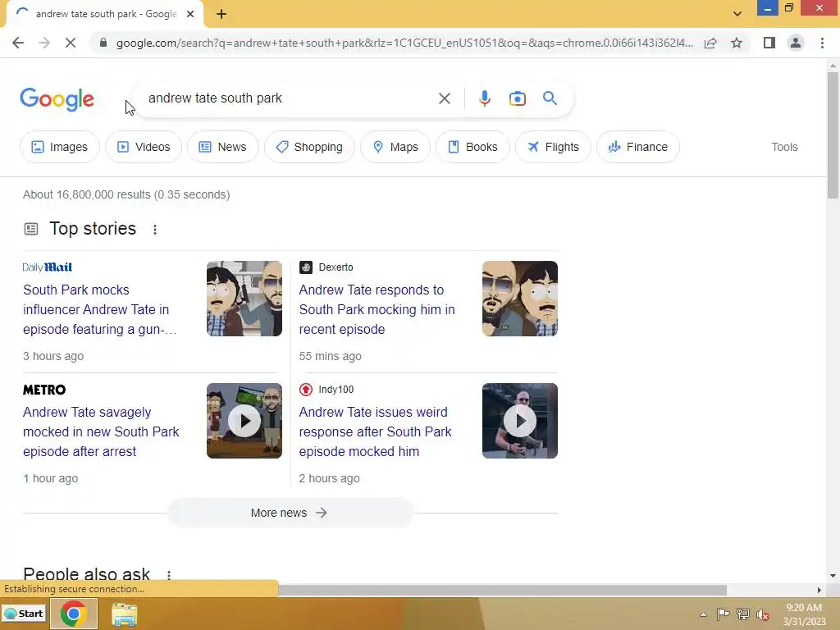This screenshot has width=840, height=630.
Task: Select the Flights filter
Action: point(554,147)
